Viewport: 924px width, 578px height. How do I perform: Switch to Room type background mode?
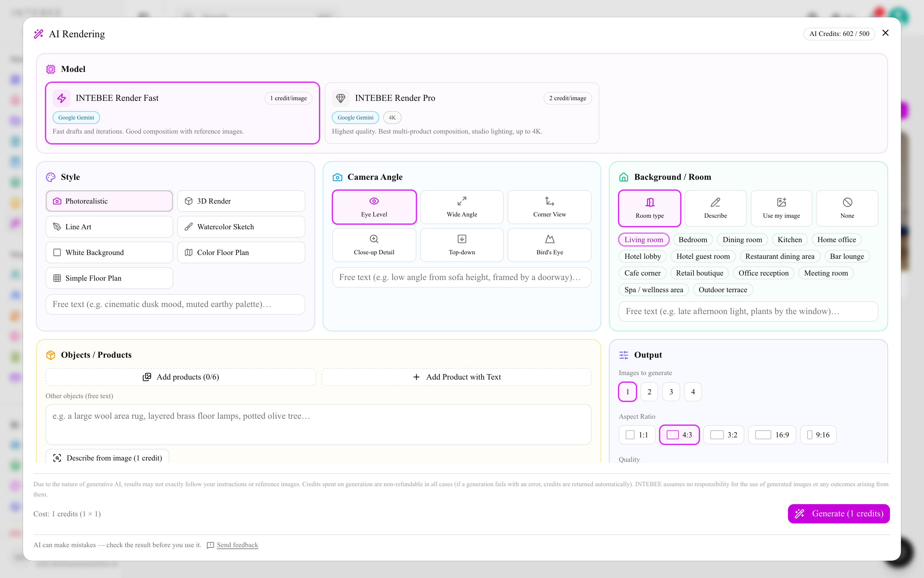(649, 208)
